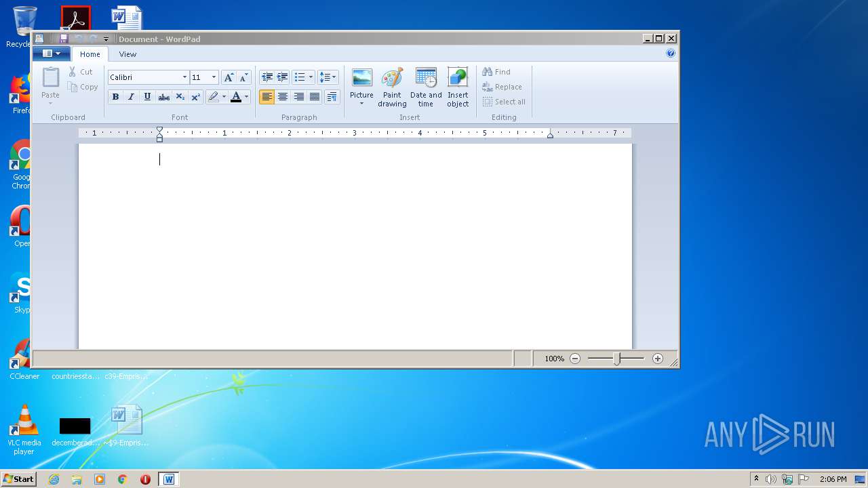The width and height of the screenshot is (868, 488).
Task: Select the CCleaner desktop shortcut
Action: tap(24, 359)
